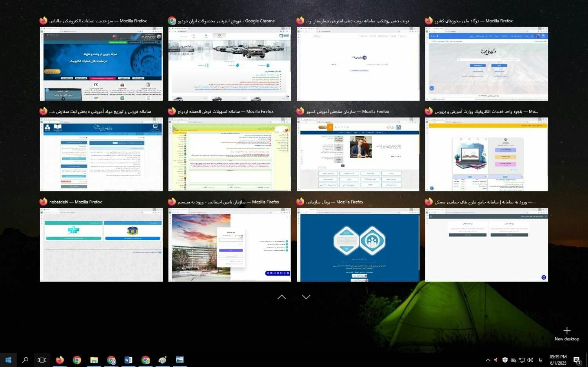Expand hidden icons with the tray chevron
The image size is (588, 367).
[x=488, y=360]
